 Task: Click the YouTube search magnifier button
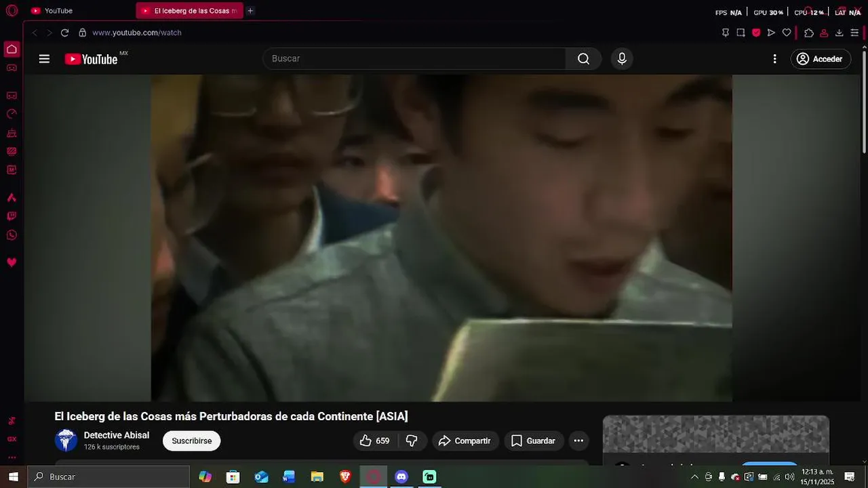pos(583,59)
